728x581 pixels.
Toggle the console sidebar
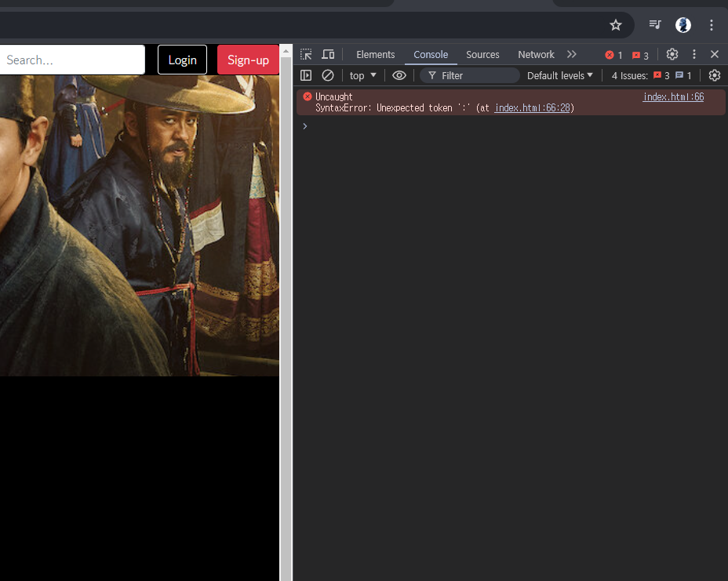click(x=306, y=75)
